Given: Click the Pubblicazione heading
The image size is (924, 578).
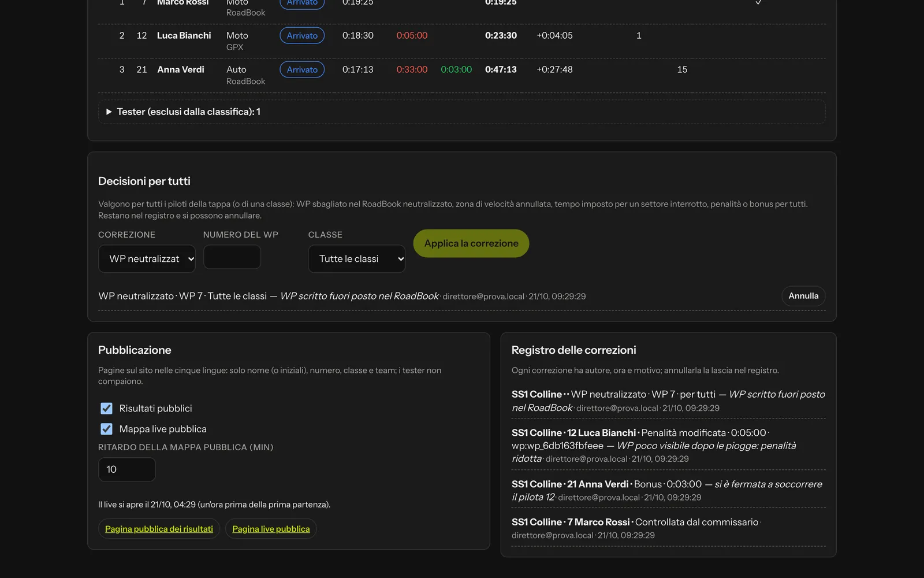Looking at the screenshot, I should [x=135, y=350].
